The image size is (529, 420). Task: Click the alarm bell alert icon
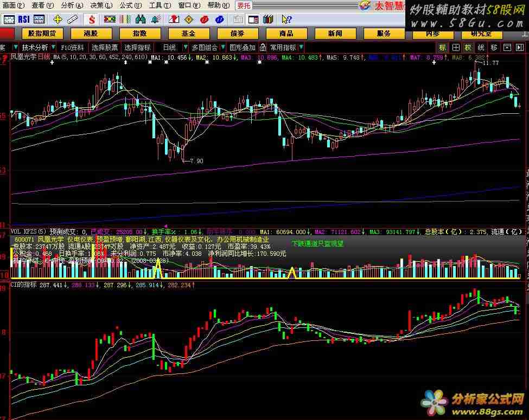pos(156,20)
